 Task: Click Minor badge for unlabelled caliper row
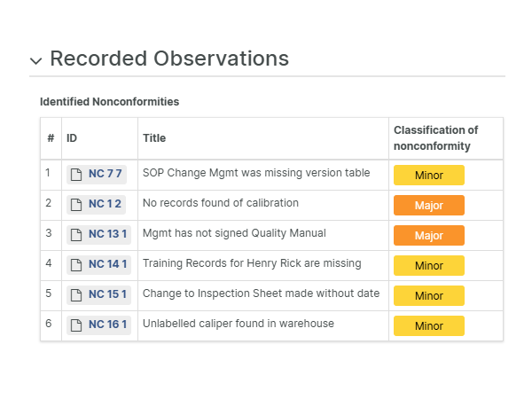pos(428,325)
